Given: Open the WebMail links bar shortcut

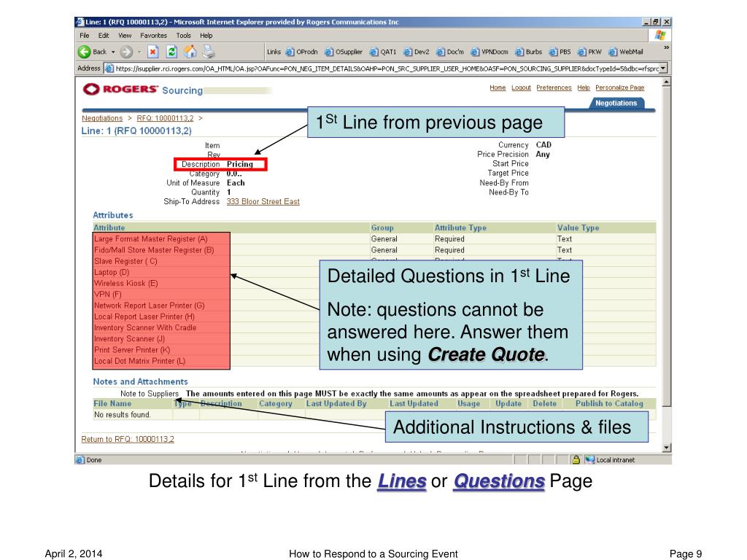Looking at the screenshot, I should coord(627,52).
